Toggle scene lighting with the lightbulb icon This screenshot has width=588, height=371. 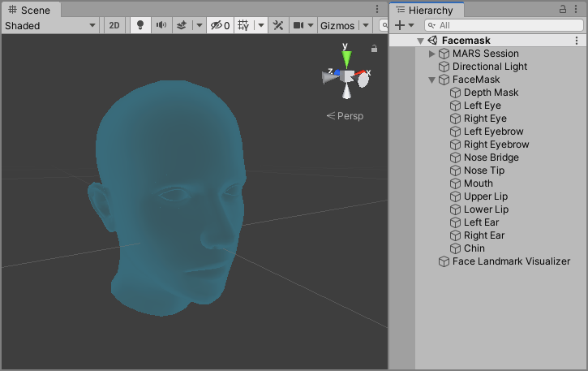pos(140,25)
